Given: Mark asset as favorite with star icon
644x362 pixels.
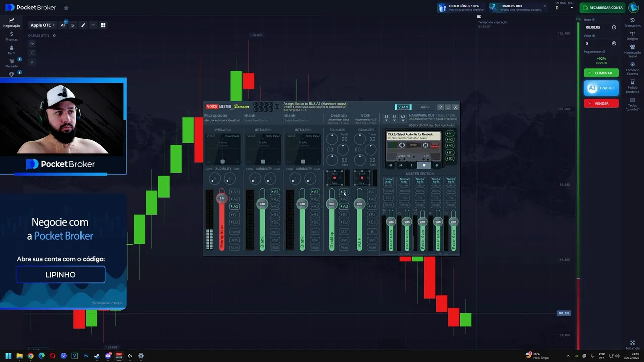Looking at the screenshot, I should (x=66, y=8).
